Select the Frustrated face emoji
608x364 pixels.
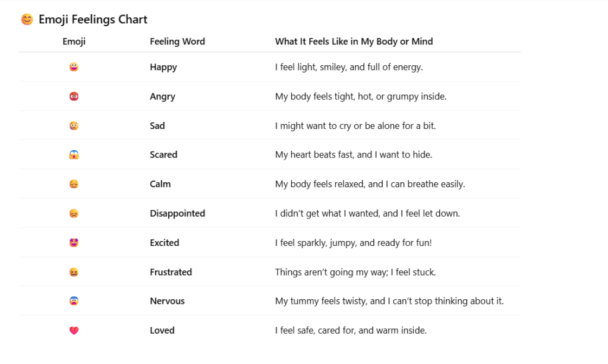74,272
